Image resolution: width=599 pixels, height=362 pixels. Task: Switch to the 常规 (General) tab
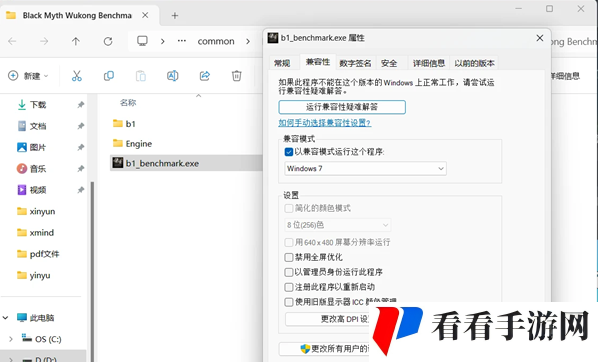[x=282, y=63]
